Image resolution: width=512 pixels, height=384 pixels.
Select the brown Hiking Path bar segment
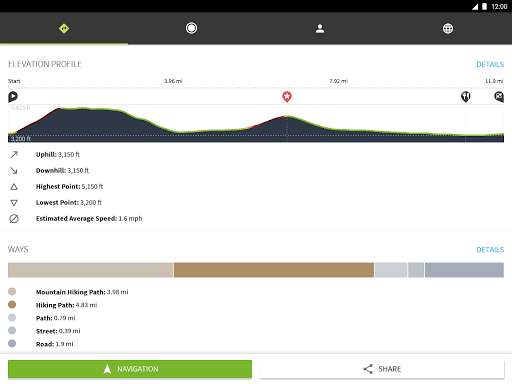coord(274,270)
